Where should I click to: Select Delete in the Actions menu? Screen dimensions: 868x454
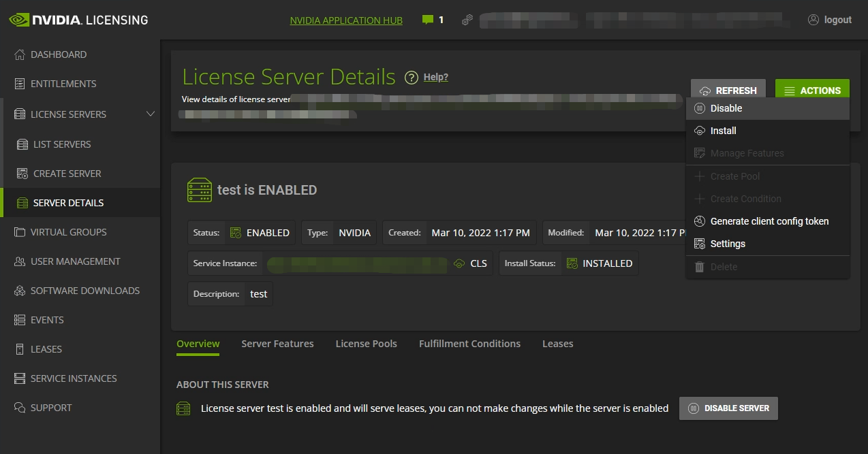768,267
